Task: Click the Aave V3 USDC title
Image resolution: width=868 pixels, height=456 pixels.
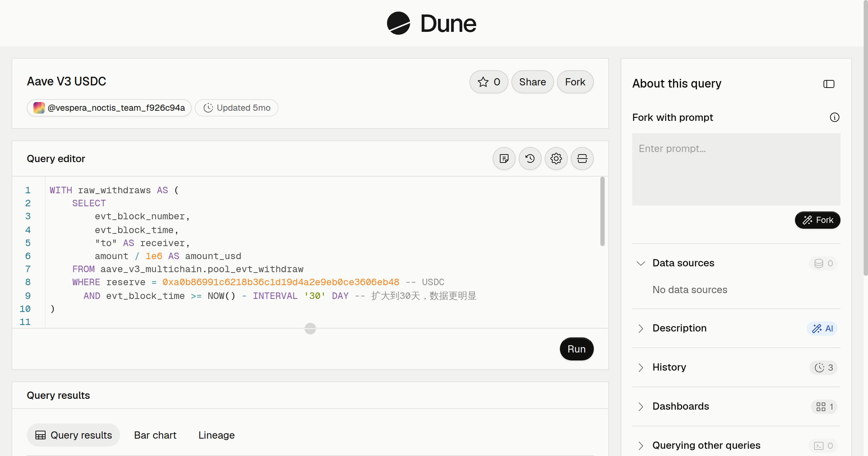Action: pyautogui.click(x=67, y=81)
